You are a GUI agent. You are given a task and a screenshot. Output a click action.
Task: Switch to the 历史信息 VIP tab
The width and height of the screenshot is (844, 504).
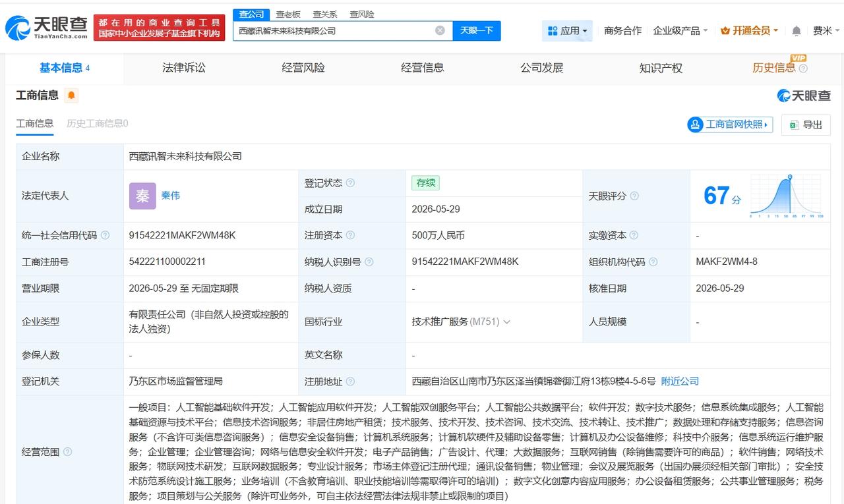(x=774, y=68)
